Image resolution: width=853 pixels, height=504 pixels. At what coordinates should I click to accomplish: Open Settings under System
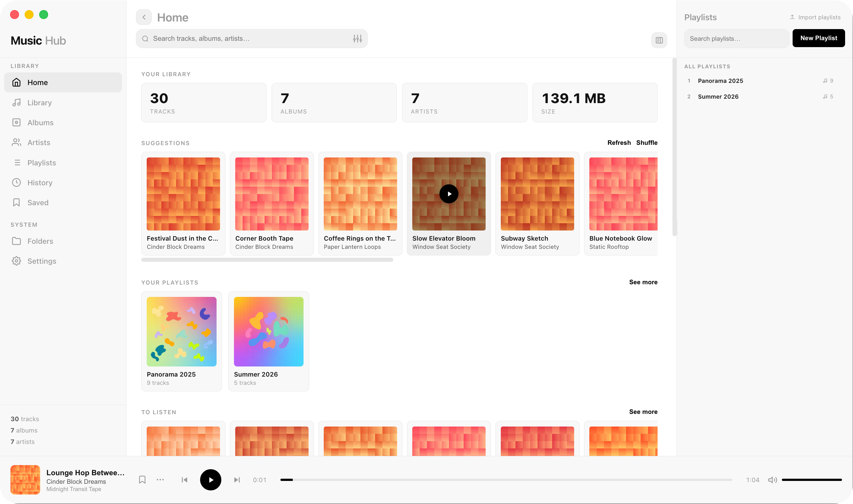coord(63,261)
